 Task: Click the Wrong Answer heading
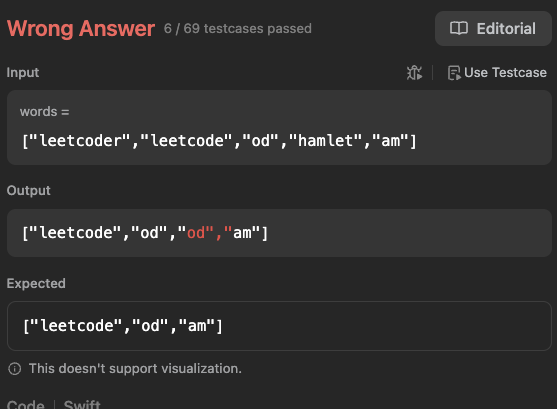81,28
